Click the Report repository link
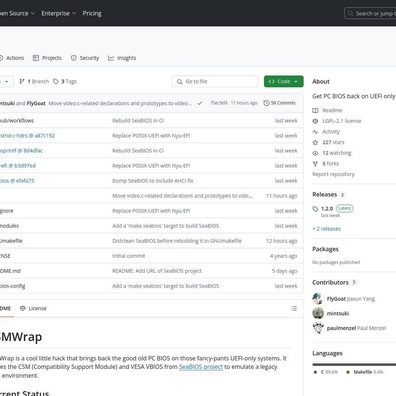Viewport: 396px width, 396px height. point(333,174)
